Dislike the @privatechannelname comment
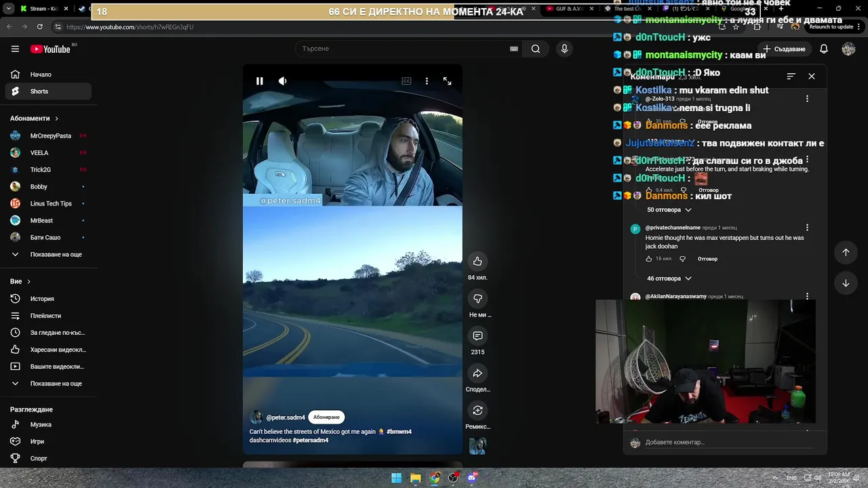The width and height of the screenshot is (868, 488). point(683,259)
